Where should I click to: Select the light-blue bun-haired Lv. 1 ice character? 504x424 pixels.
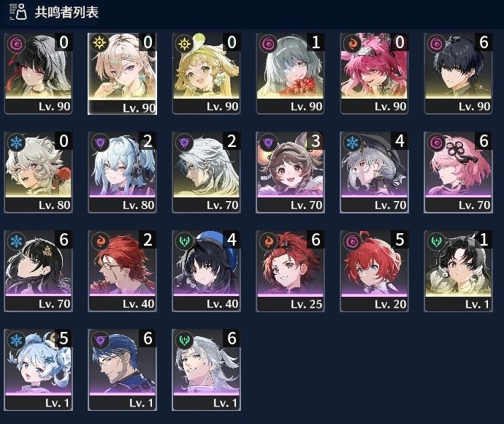[38, 370]
